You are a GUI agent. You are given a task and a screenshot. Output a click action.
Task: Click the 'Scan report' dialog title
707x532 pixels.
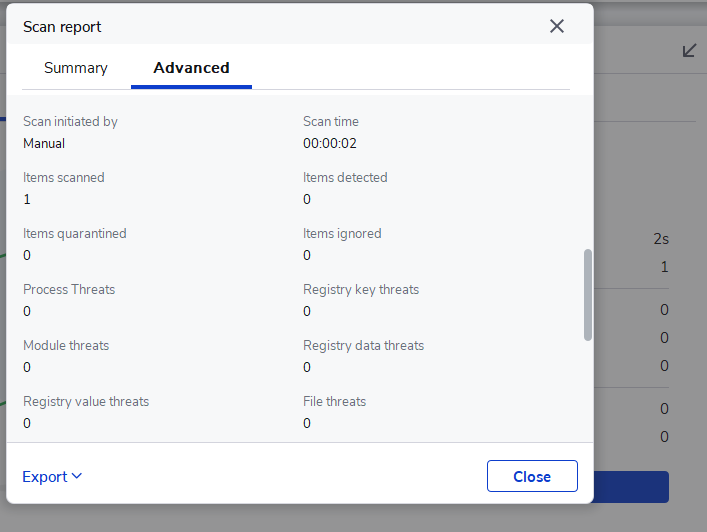[62, 27]
